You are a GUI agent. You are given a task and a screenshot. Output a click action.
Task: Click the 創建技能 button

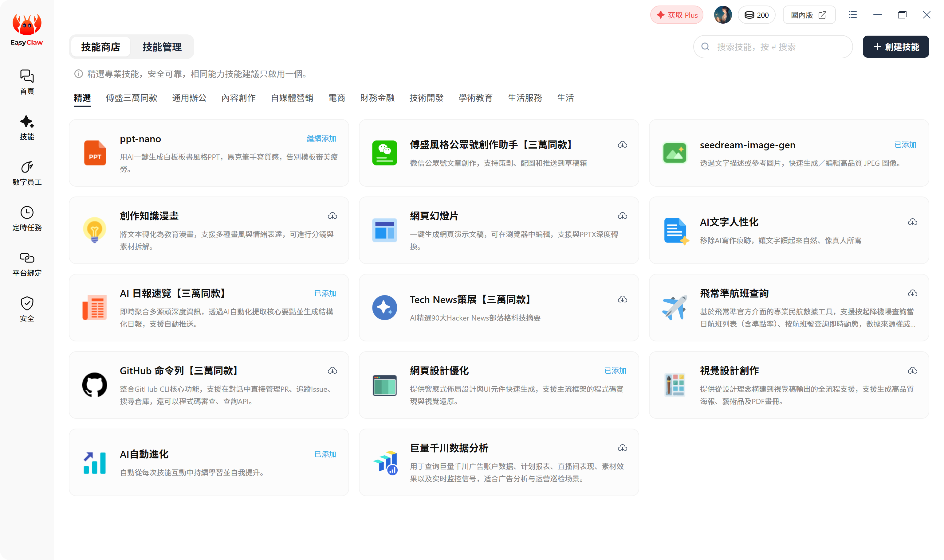(896, 47)
